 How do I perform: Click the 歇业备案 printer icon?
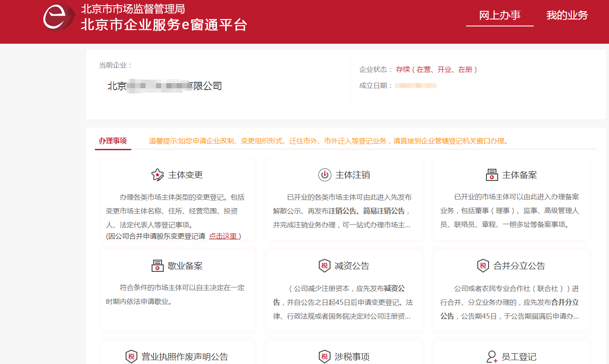pyautogui.click(x=157, y=266)
